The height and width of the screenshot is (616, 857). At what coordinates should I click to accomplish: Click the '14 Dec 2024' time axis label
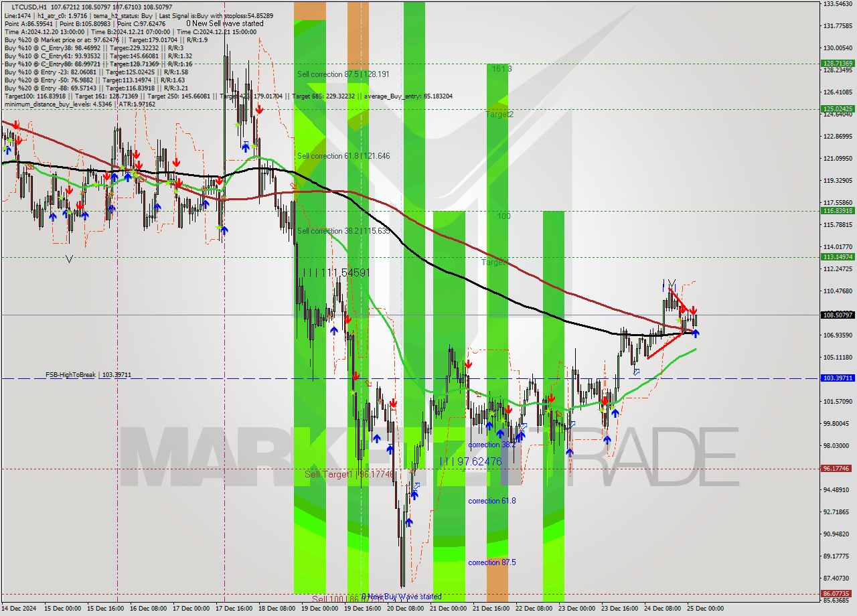[x=20, y=609]
